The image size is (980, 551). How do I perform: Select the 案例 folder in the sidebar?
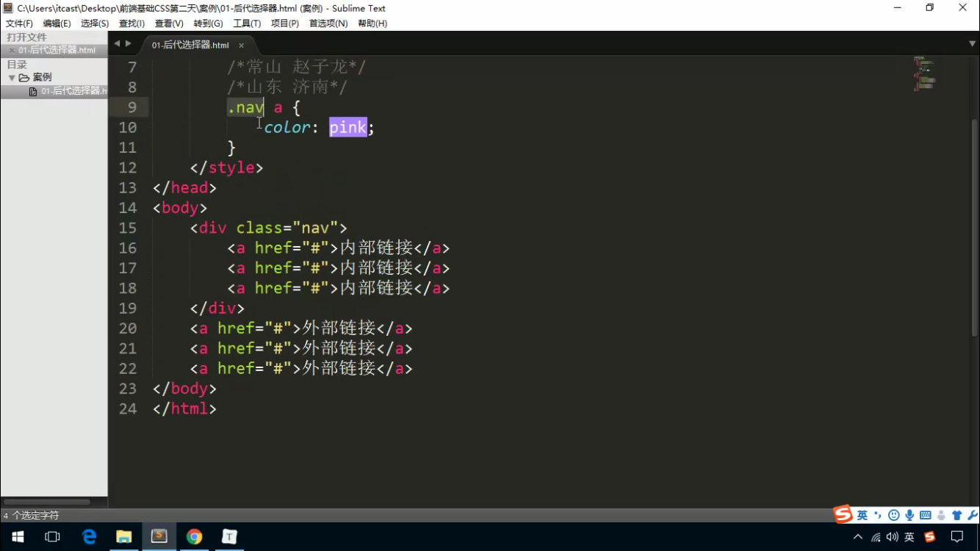(x=42, y=77)
